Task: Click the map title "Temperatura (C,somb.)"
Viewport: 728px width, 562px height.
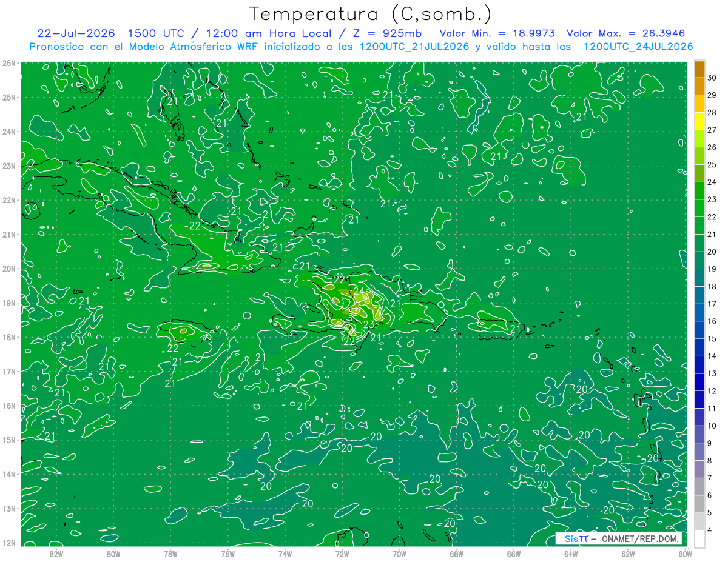Action: pos(371,13)
